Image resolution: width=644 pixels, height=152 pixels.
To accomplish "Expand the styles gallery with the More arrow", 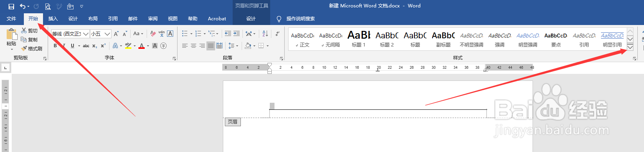I will [x=630, y=47].
